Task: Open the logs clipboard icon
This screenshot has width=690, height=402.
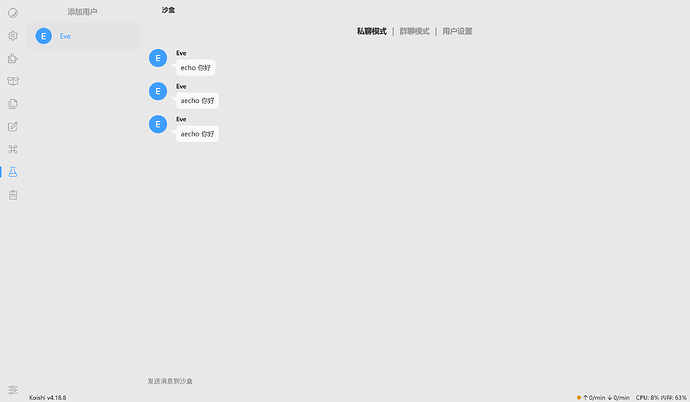Action: tap(13, 195)
